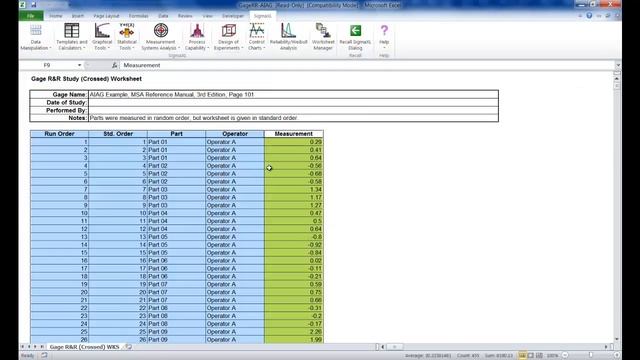Switch to the Page Layout tab
The image size is (640, 360).
106,16
